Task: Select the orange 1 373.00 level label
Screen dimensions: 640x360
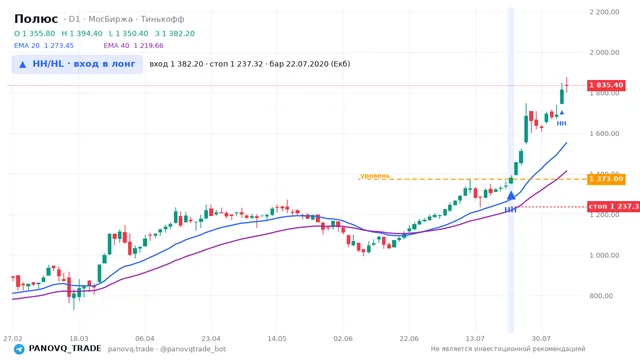Action: (606, 179)
